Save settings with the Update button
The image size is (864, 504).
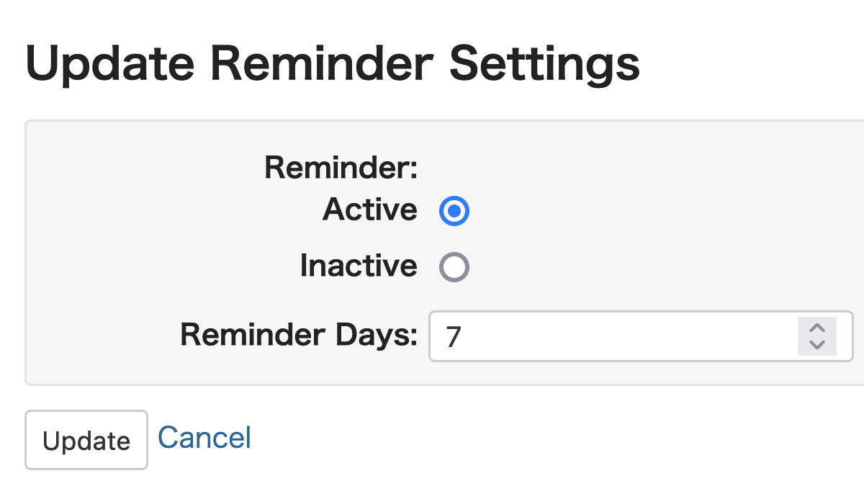pyautogui.click(x=86, y=439)
